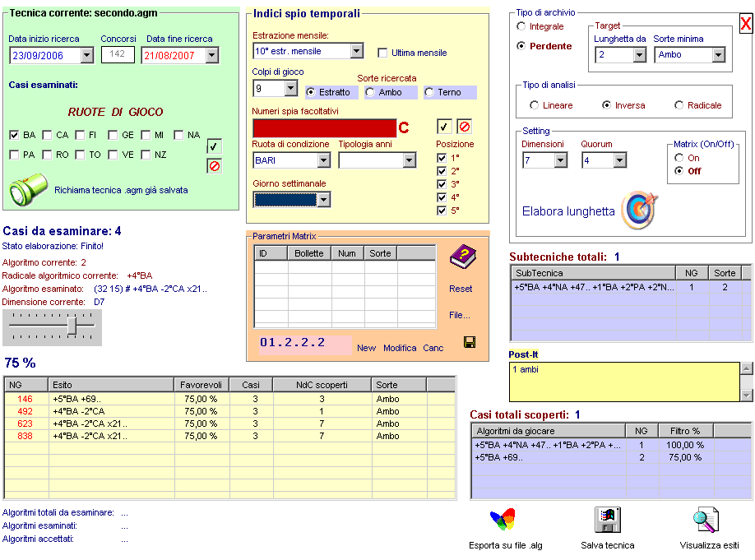Click the checkmark icon beside the game wheels

214,146
